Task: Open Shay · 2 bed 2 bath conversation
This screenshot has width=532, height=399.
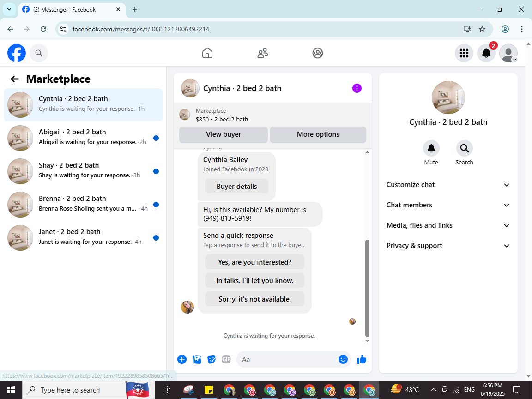Action: tap(83, 171)
